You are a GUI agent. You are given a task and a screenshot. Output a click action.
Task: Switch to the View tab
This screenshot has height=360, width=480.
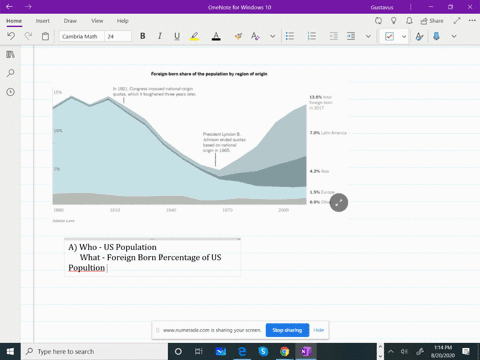pyautogui.click(x=97, y=21)
